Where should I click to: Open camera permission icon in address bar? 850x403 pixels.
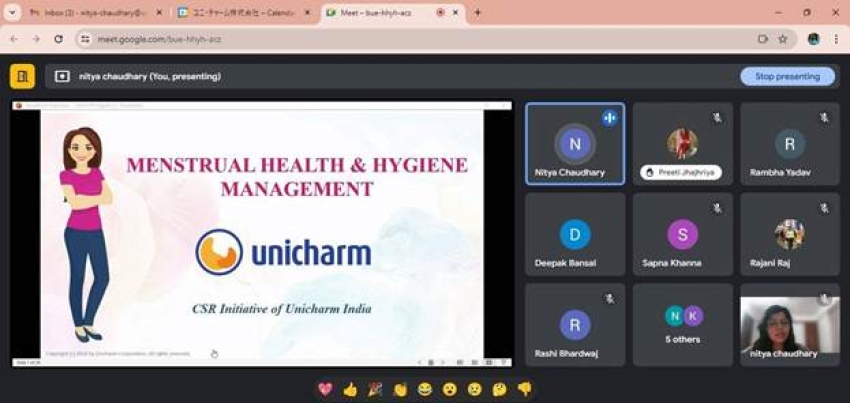pyautogui.click(x=763, y=39)
